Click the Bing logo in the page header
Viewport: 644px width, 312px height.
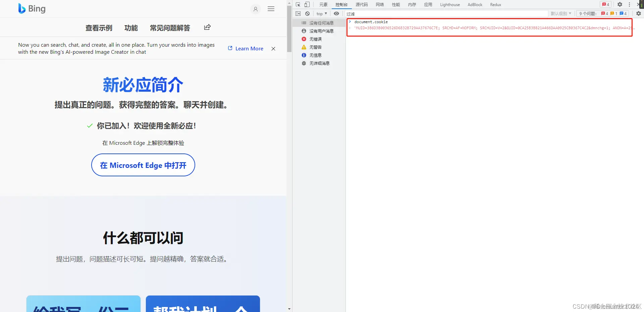(32, 9)
